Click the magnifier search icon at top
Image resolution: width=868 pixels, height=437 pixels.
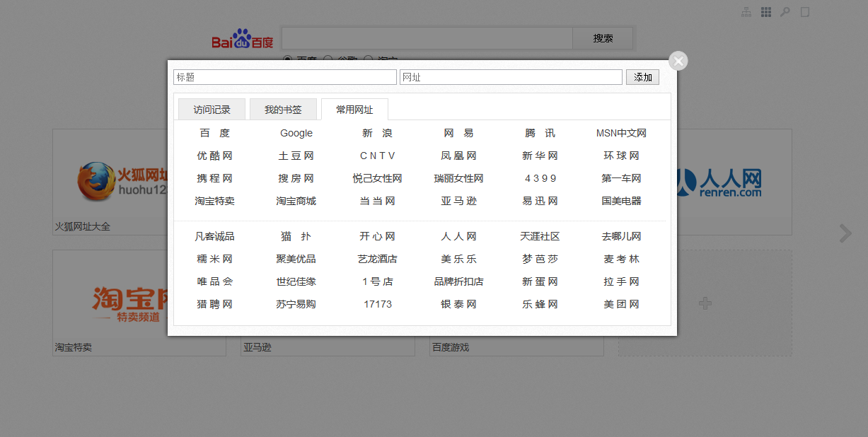tap(785, 12)
